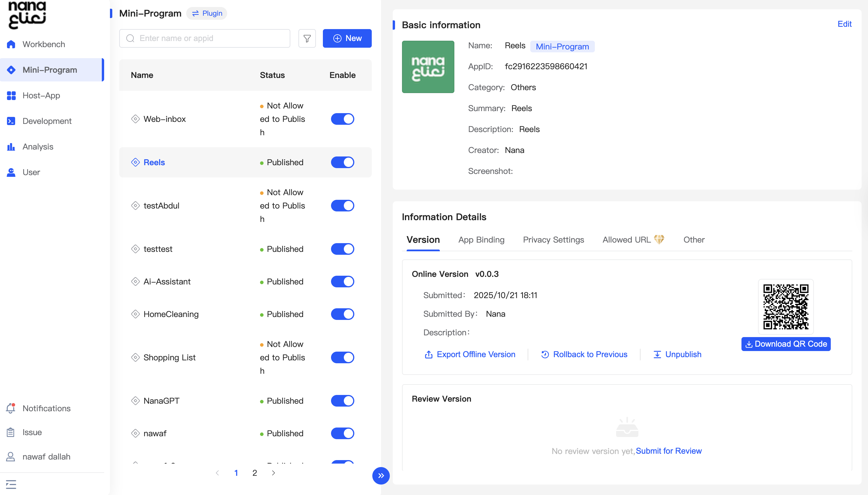
Task: Collapse sidebar using bottom menu icon
Action: pyautogui.click(x=11, y=484)
